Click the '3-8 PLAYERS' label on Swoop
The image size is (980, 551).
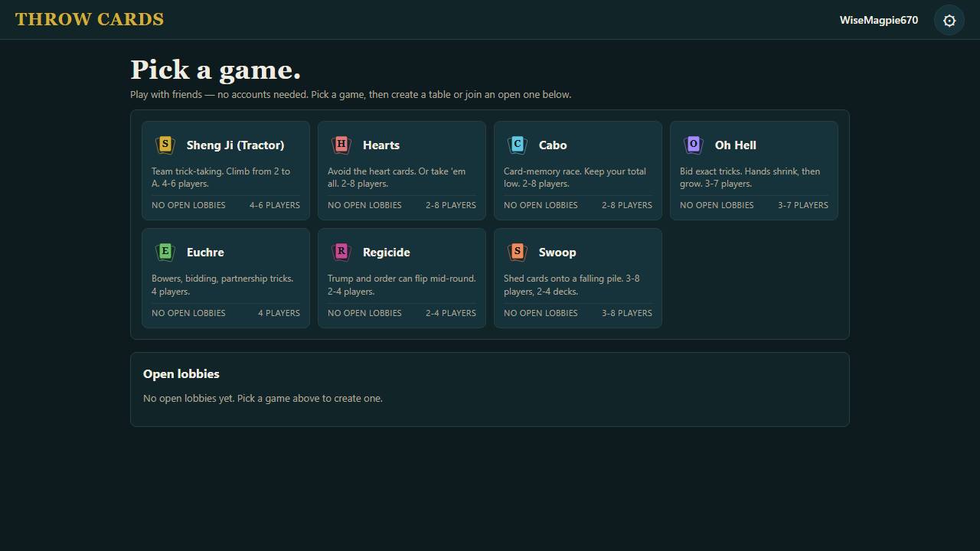627,313
